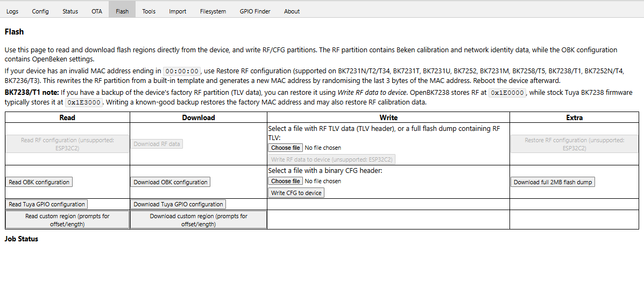
Task: Choose file for RF TLV data
Action: coord(286,148)
